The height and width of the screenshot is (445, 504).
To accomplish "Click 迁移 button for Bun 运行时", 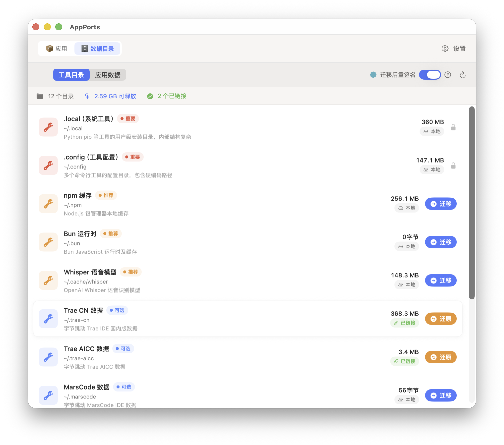I will [x=441, y=242].
